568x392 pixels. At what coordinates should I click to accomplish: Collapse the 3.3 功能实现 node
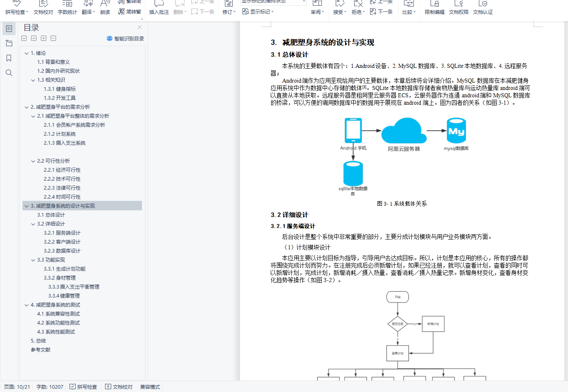(33, 260)
